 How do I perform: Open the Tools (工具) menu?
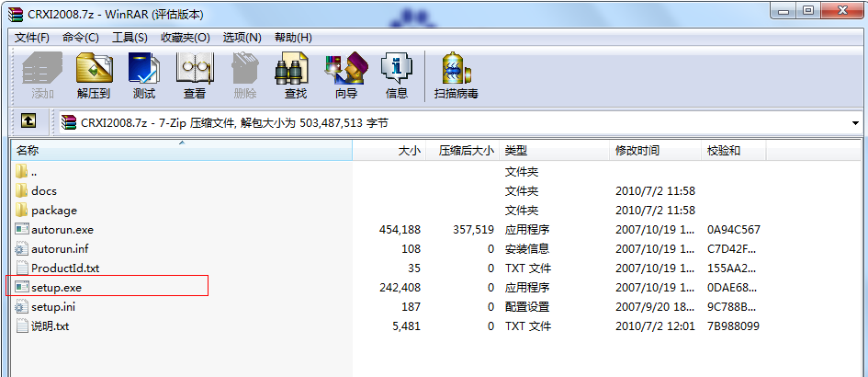[130, 38]
